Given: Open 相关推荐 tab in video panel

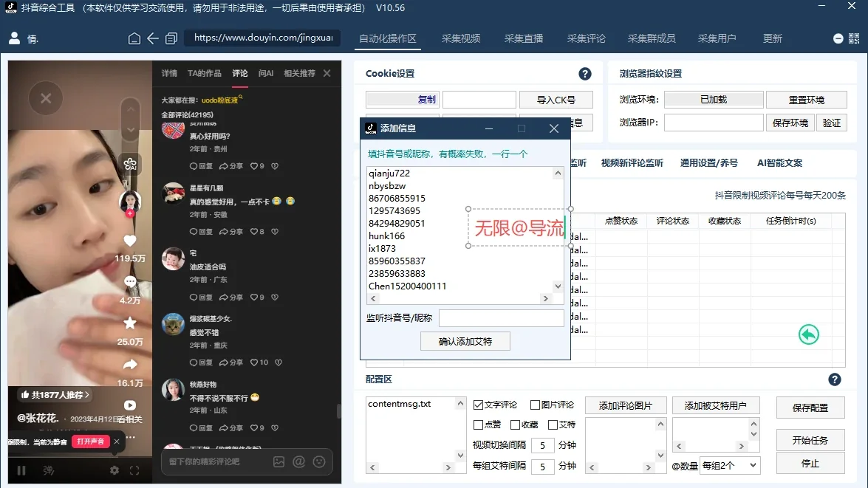Looking at the screenshot, I should point(299,73).
